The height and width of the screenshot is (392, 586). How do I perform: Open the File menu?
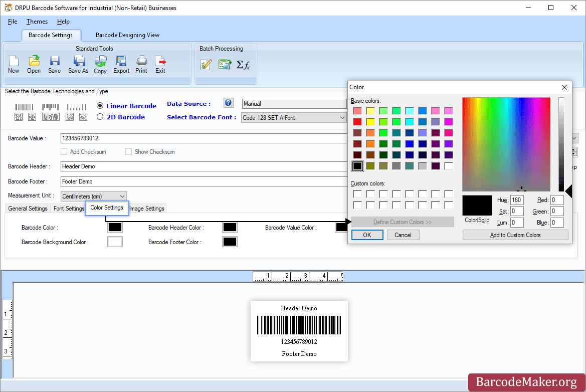tap(13, 22)
